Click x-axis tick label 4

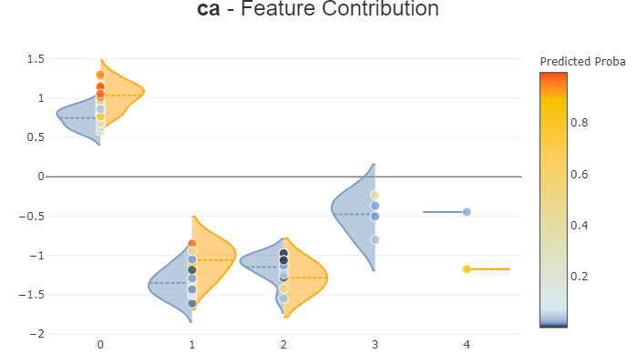467,345
